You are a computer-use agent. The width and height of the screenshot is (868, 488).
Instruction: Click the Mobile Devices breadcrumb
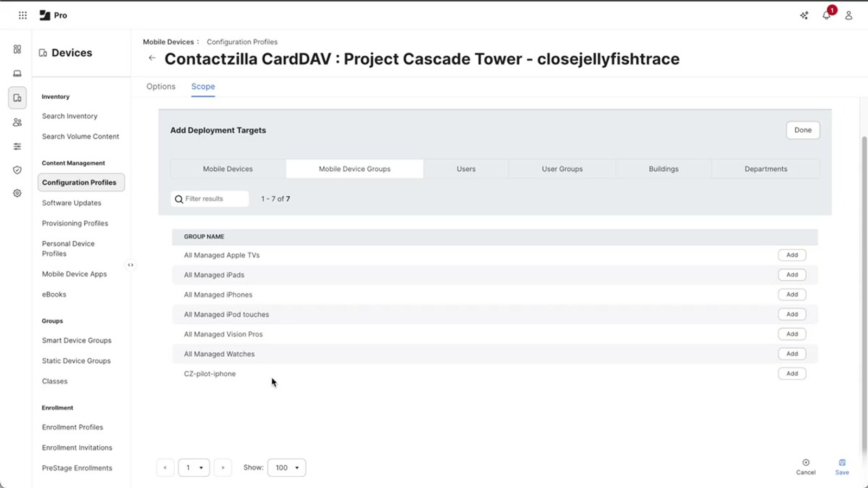[168, 42]
